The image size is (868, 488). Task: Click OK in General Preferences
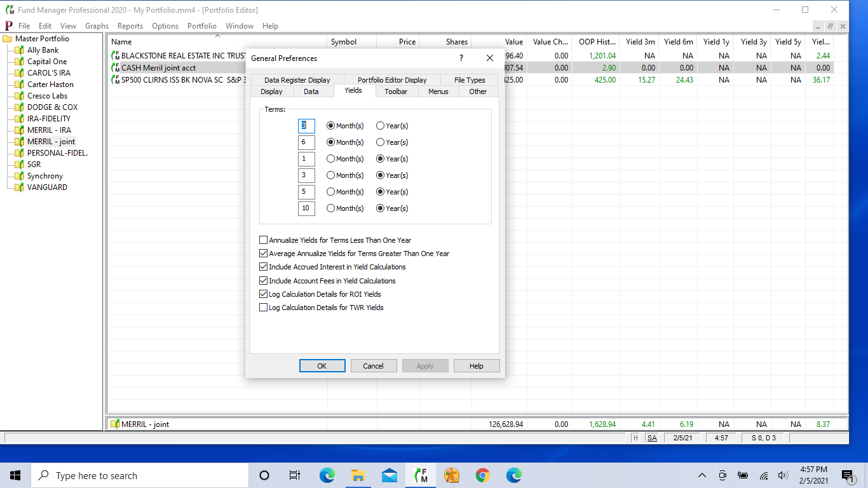(322, 366)
